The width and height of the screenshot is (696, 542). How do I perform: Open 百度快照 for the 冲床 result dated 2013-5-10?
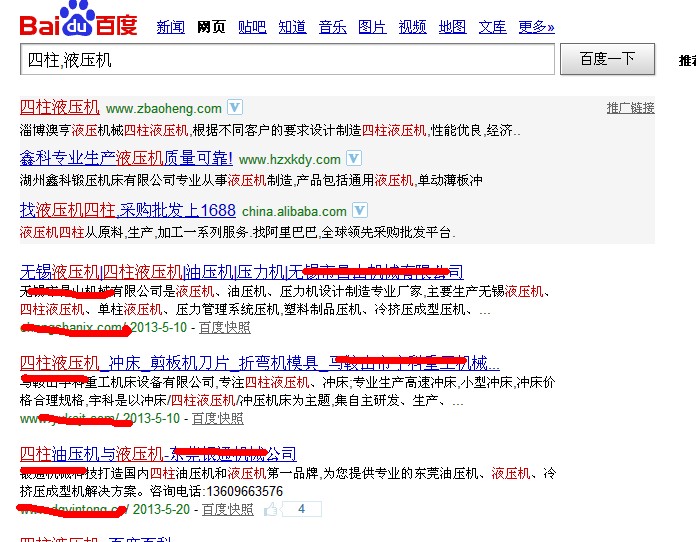click(218, 418)
